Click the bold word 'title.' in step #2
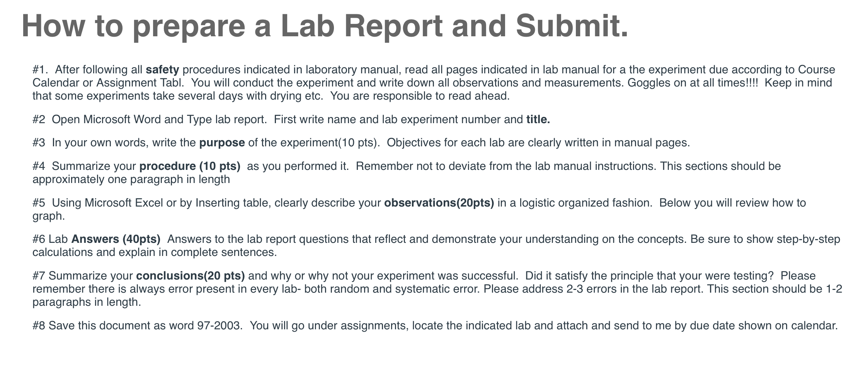868x366 pixels. 538,120
